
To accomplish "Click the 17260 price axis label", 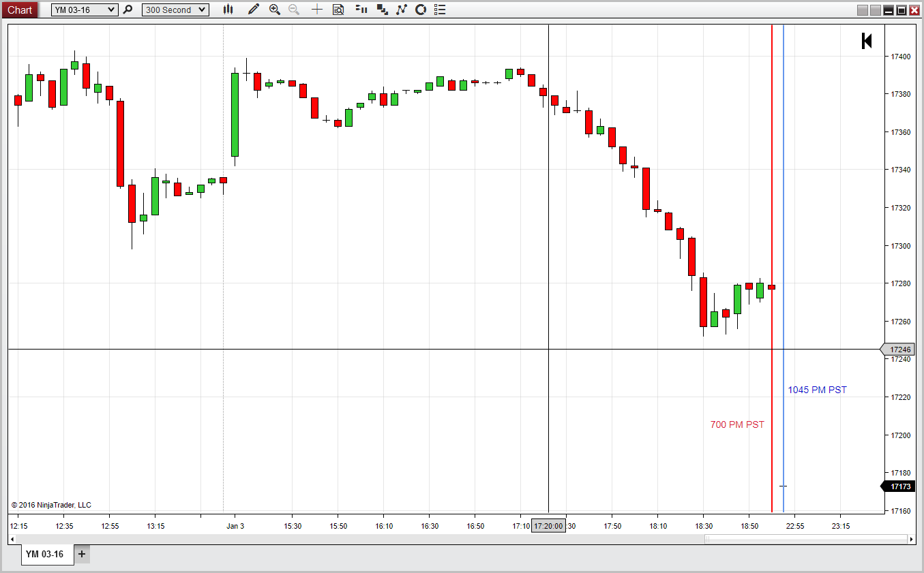I will pos(900,322).
